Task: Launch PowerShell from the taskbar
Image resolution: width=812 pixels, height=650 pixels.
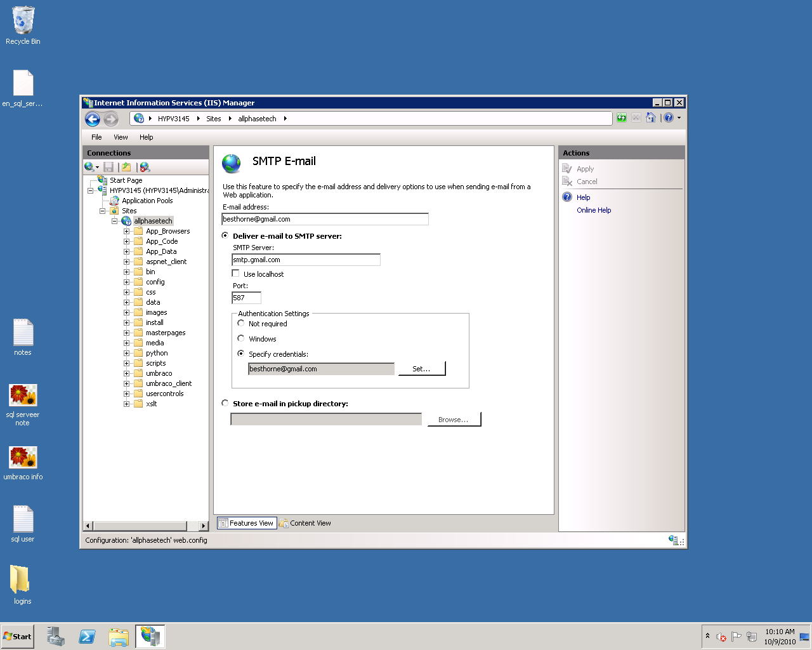Action: [x=87, y=637]
